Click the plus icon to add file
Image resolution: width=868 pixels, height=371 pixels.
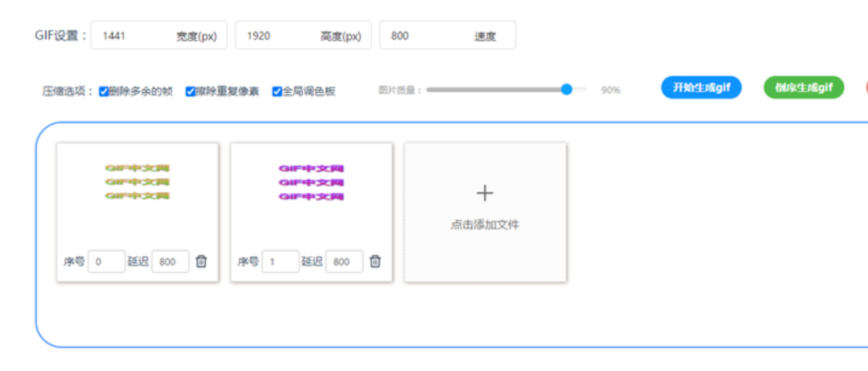[x=485, y=193]
